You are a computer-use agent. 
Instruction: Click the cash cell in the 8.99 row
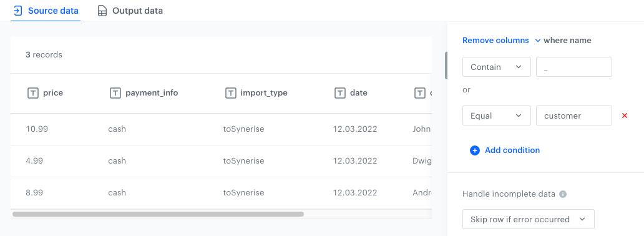tap(117, 193)
